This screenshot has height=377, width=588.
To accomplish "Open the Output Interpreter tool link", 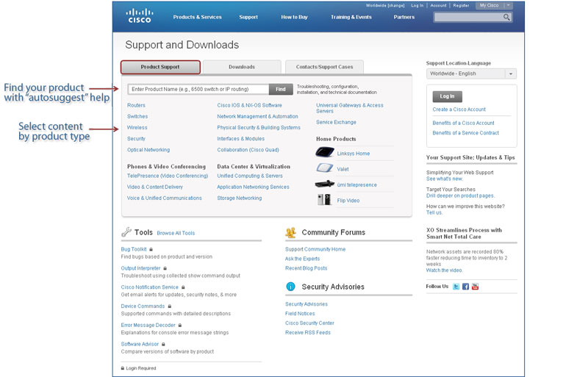I will click(140, 268).
